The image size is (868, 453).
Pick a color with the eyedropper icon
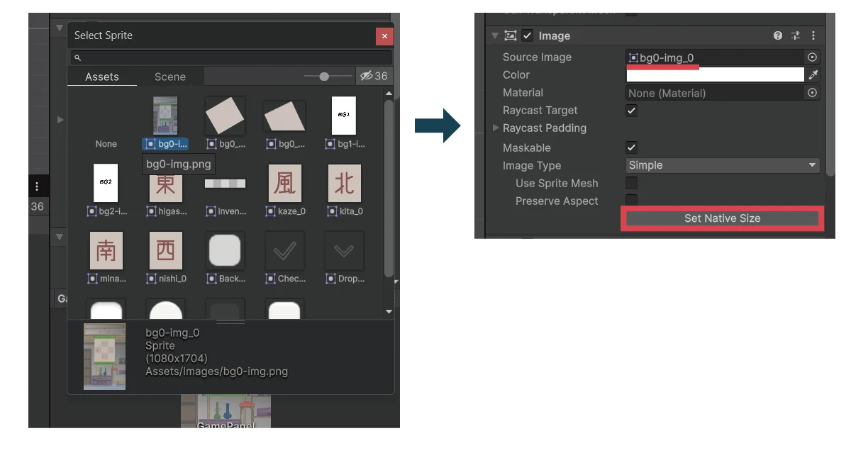click(813, 75)
